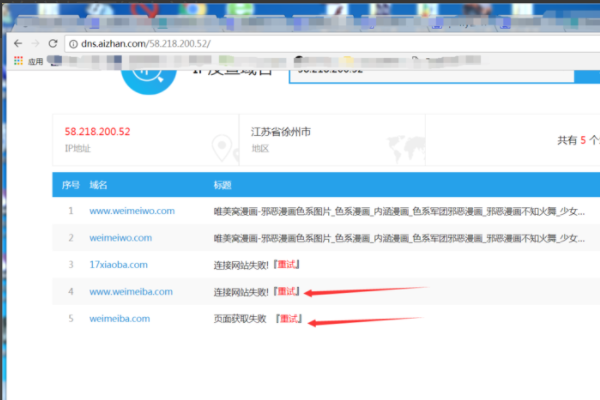
Task: Click the browser forward arrow
Action: click(35, 43)
